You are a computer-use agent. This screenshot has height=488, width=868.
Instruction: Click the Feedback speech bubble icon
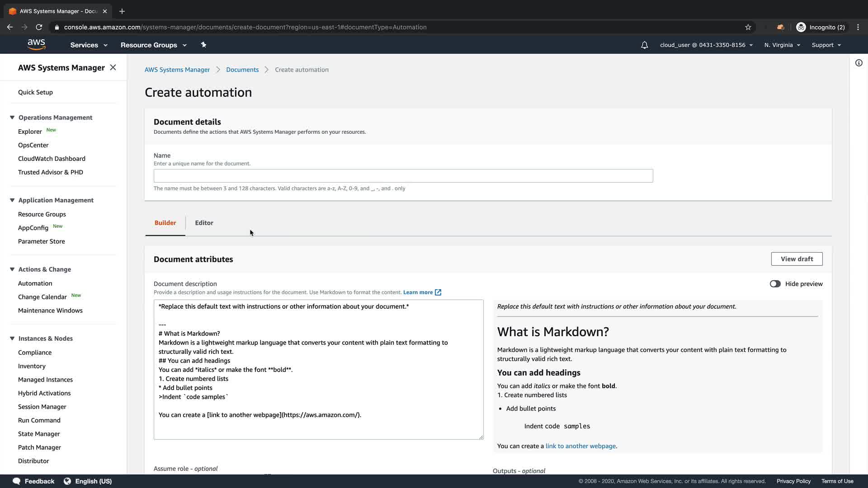point(17,481)
